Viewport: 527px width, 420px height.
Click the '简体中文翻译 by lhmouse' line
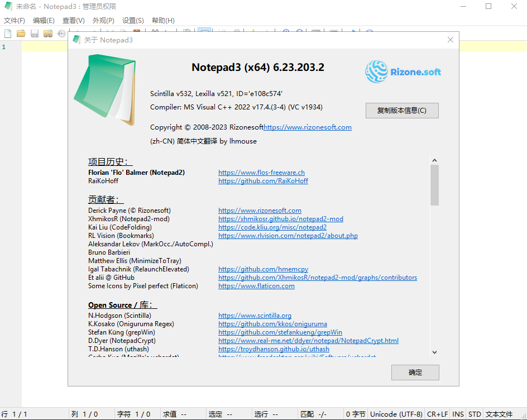(x=203, y=141)
